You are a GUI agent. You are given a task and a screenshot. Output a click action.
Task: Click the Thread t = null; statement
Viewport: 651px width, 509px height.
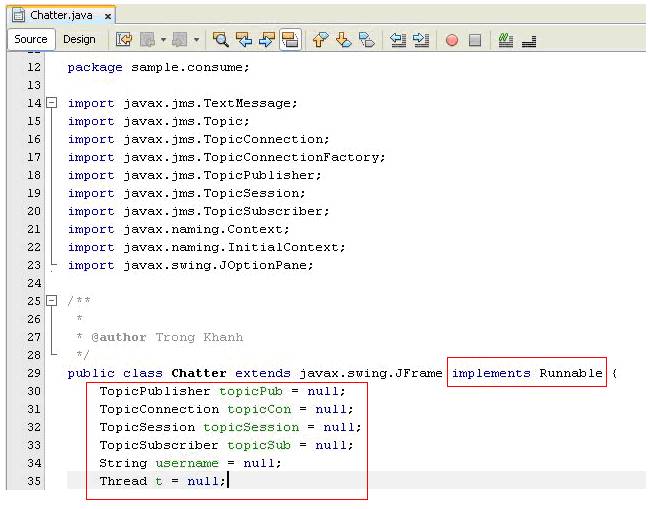pyautogui.click(x=162, y=481)
